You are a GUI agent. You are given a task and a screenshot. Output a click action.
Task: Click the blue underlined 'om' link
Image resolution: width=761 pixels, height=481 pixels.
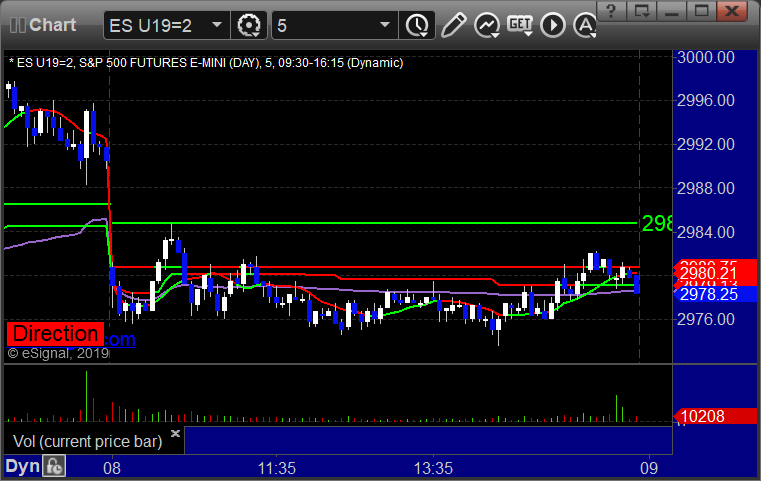click(120, 339)
